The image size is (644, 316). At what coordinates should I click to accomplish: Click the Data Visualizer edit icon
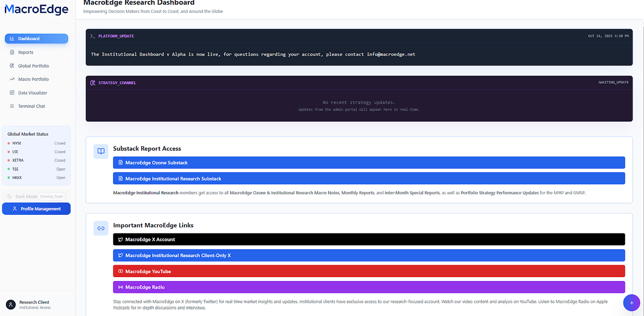pyautogui.click(x=12, y=93)
